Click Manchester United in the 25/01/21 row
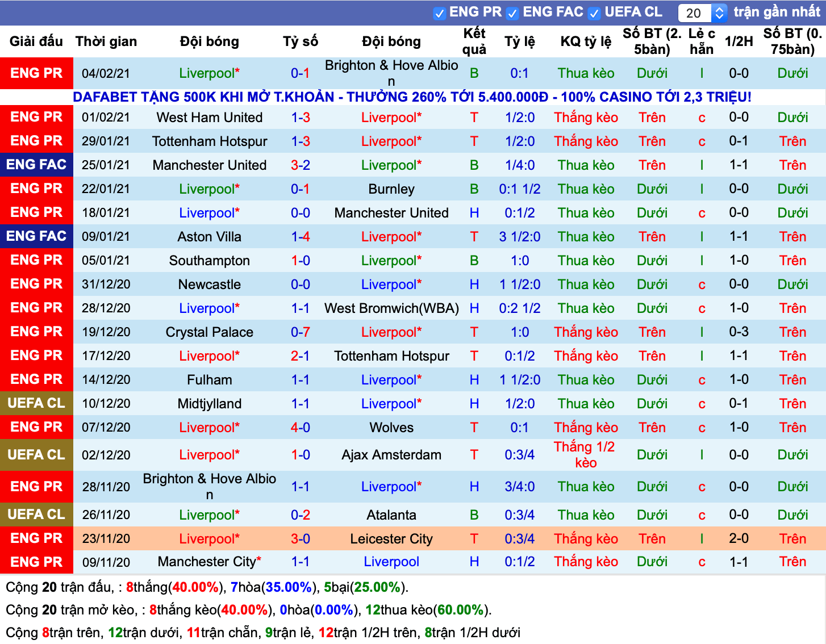This screenshot has height=644, width=826. point(210,165)
